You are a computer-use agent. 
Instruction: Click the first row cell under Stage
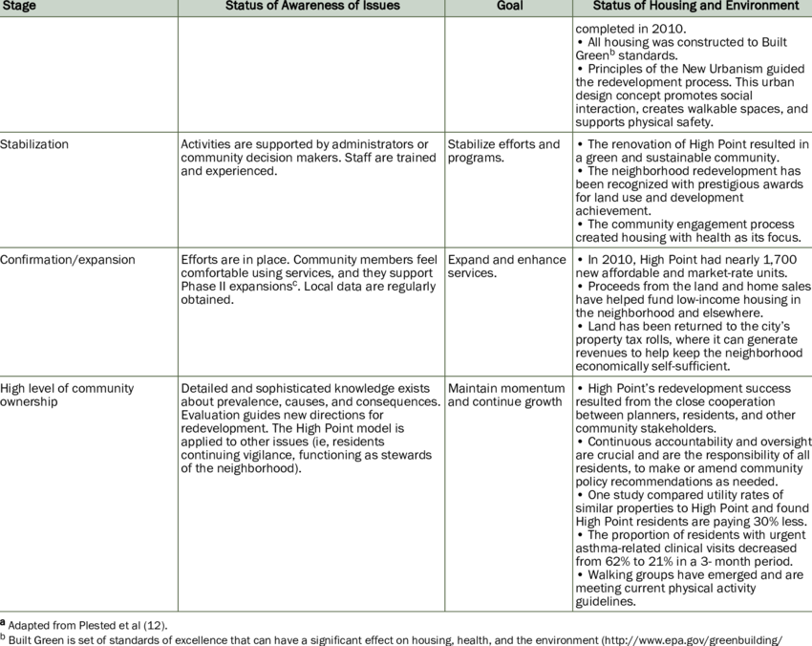88,74
